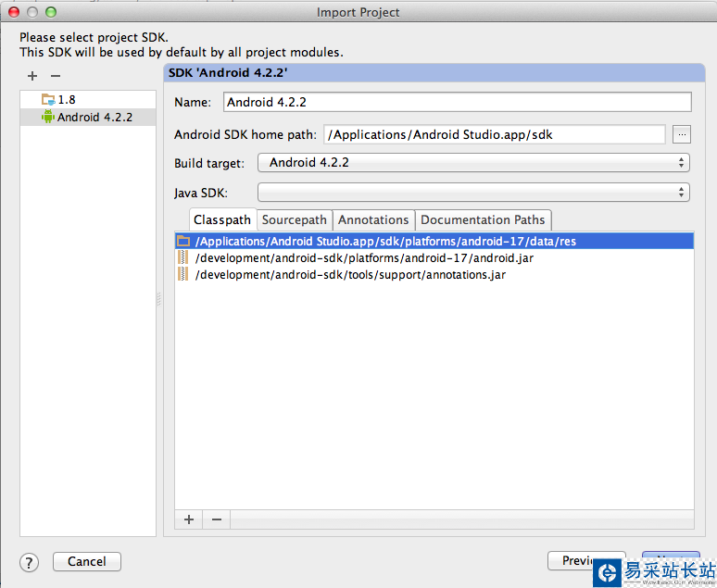Switch to the Sourcepath tab
This screenshot has height=588, width=717.
(294, 220)
